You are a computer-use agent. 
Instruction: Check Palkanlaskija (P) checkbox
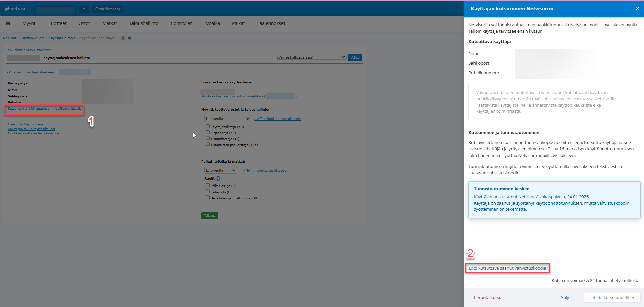[207, 185]
